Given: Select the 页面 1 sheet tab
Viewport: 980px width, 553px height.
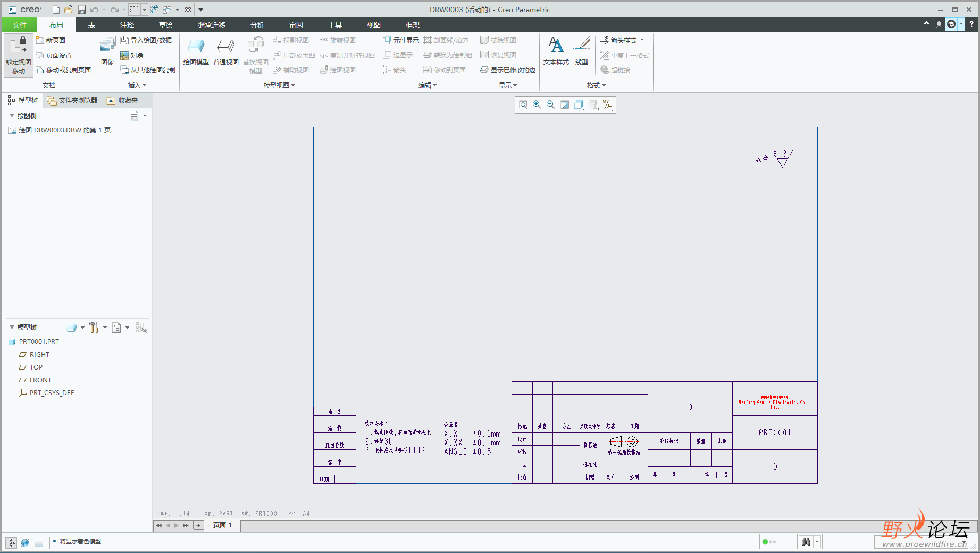Looking at the screenshot, I should (x=222, y=525).
